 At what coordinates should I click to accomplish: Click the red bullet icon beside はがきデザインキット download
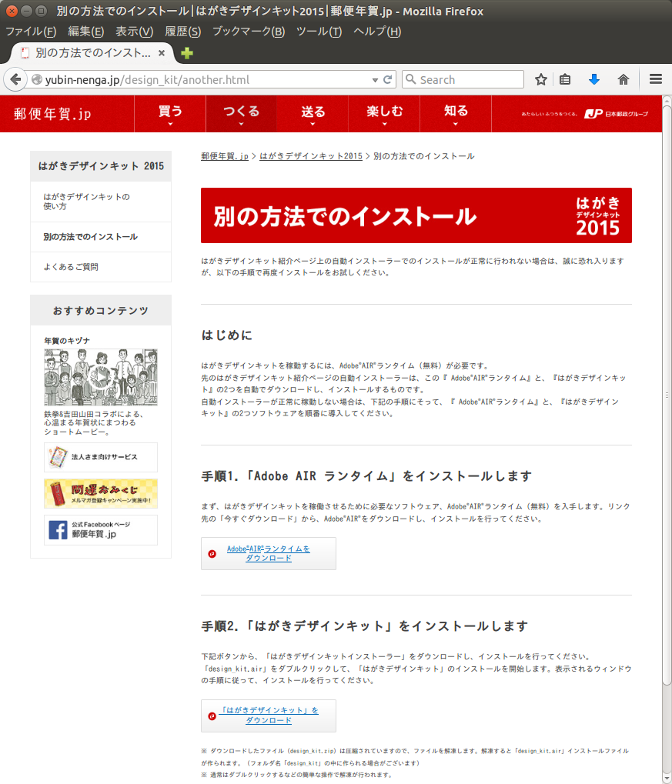(x=212, y=716)
